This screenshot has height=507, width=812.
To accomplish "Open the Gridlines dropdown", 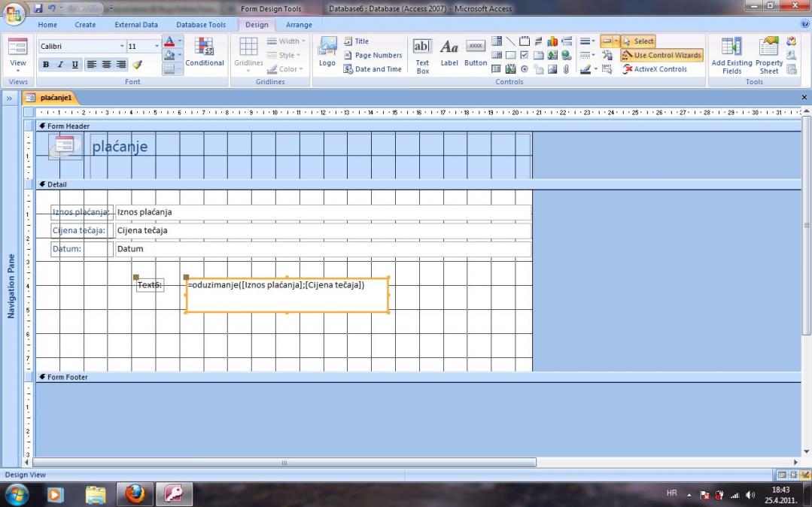I will click(248, 55).
